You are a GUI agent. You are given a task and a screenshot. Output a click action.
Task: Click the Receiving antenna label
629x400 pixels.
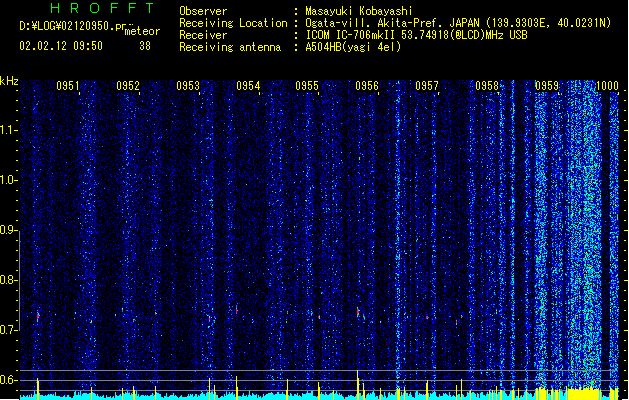230,47
